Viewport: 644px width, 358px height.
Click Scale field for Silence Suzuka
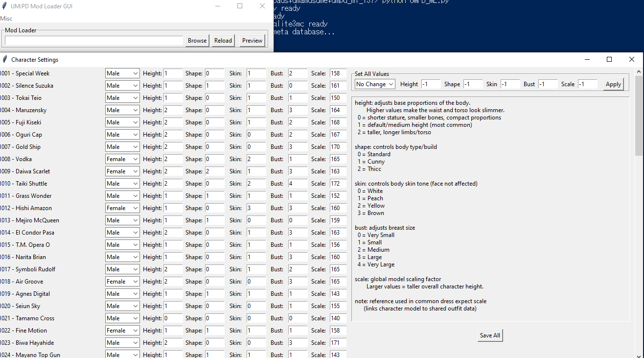338,86
